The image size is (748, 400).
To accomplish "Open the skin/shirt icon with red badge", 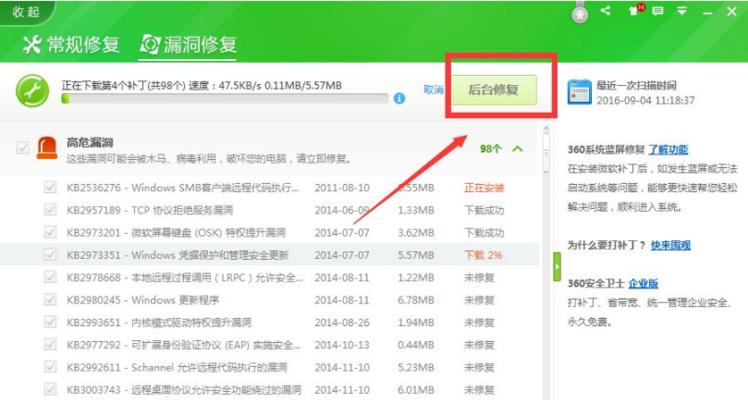I will click(635, 10).
